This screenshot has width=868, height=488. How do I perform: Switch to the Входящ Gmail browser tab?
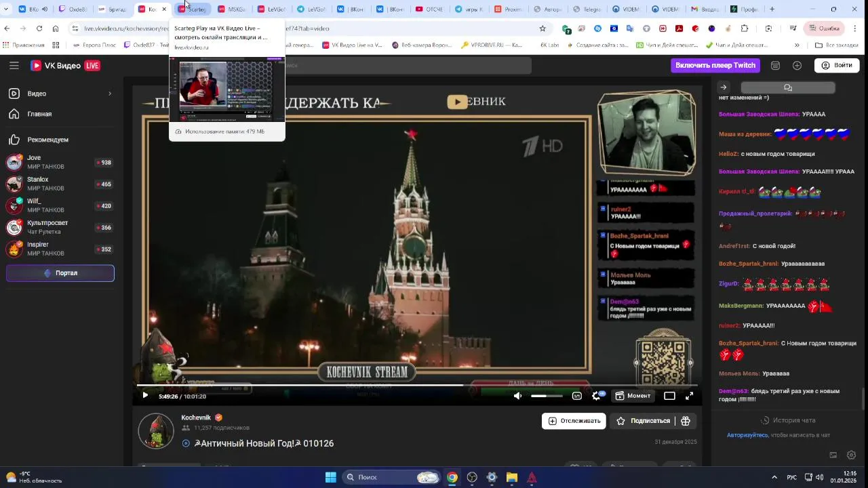tap(705, 9)
